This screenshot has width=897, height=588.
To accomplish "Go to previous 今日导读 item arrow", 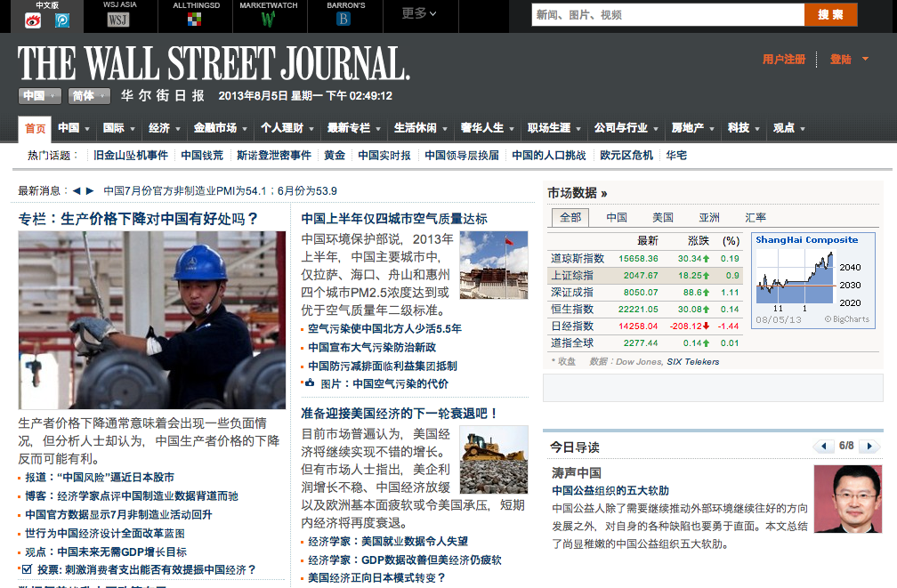I will click(824, 447).
